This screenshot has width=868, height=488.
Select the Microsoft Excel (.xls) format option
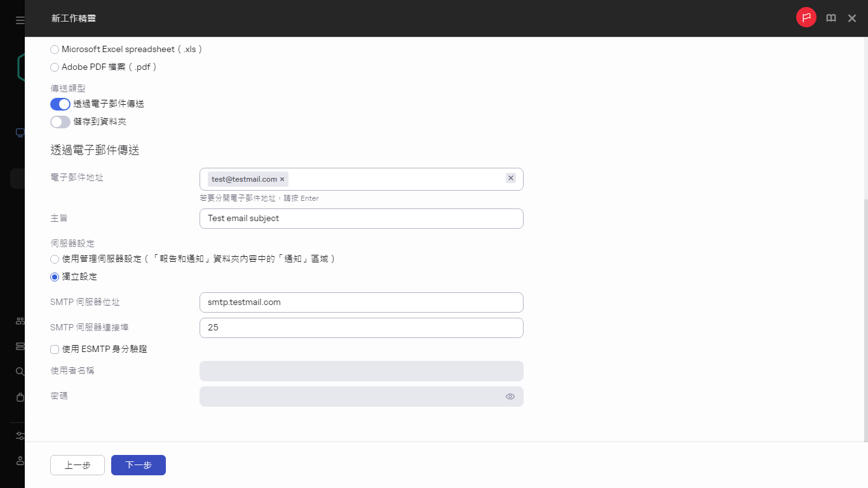click(x=54, y=49)
